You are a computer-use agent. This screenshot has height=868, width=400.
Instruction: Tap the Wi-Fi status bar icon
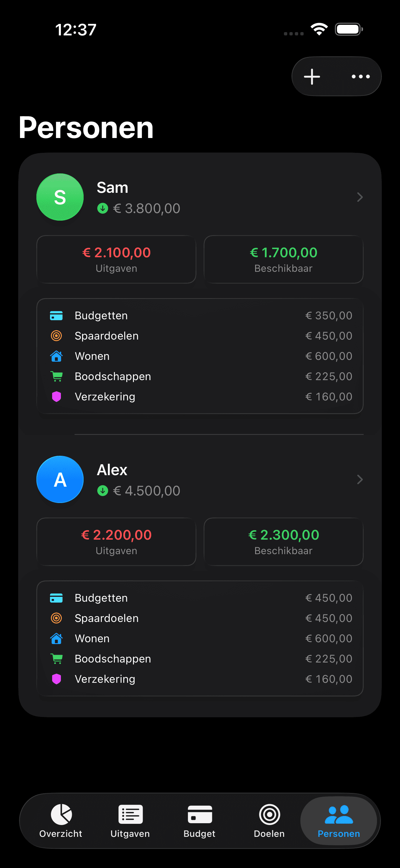coord(319,29)
